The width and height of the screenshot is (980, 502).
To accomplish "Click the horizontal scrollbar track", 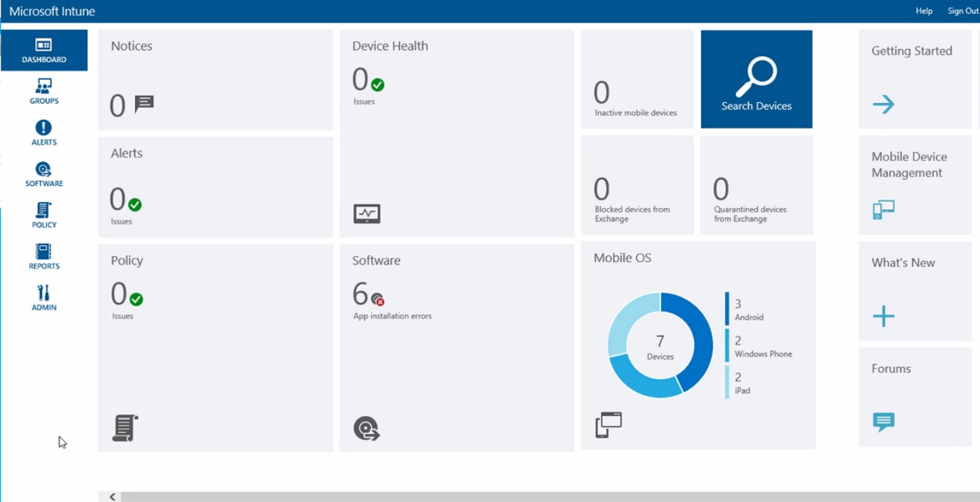I will point(551,497).
